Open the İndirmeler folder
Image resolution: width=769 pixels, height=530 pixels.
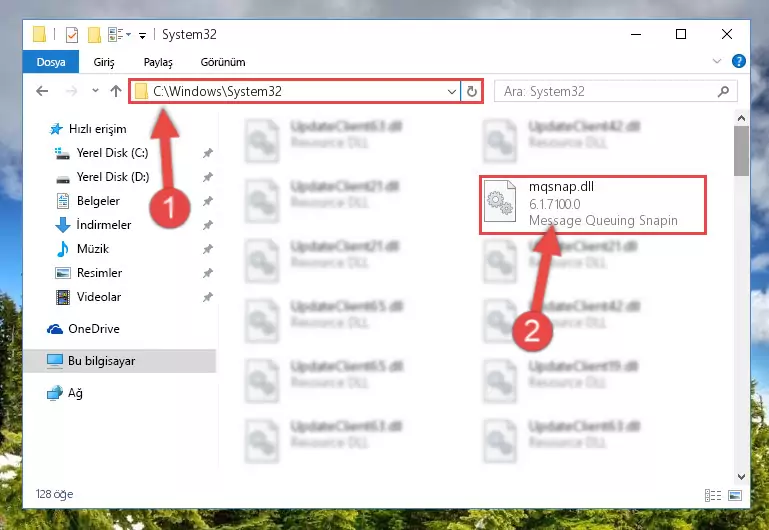103,225
